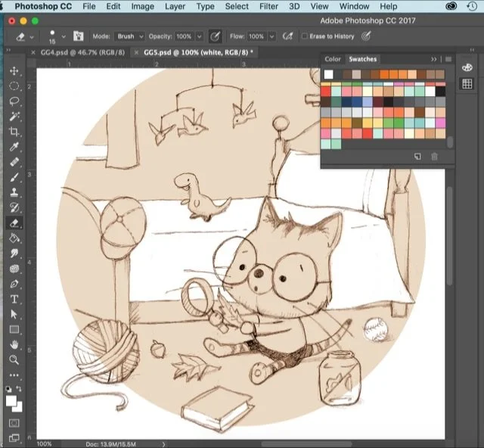Toggle pressure for size

366,36
